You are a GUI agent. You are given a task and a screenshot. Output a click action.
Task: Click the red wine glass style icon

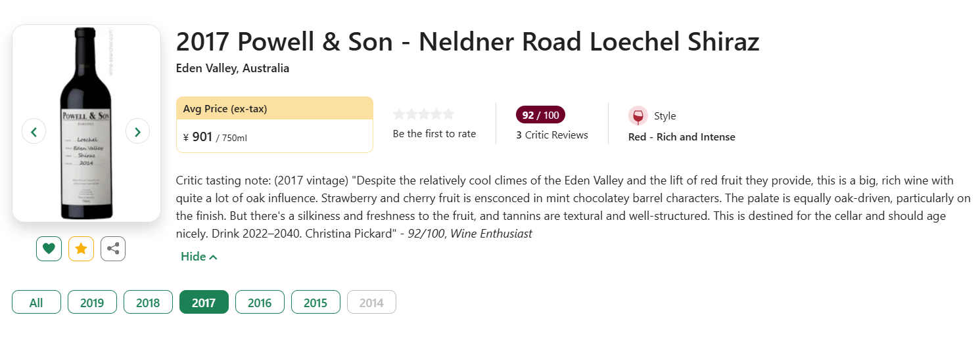tap(638, 116)
